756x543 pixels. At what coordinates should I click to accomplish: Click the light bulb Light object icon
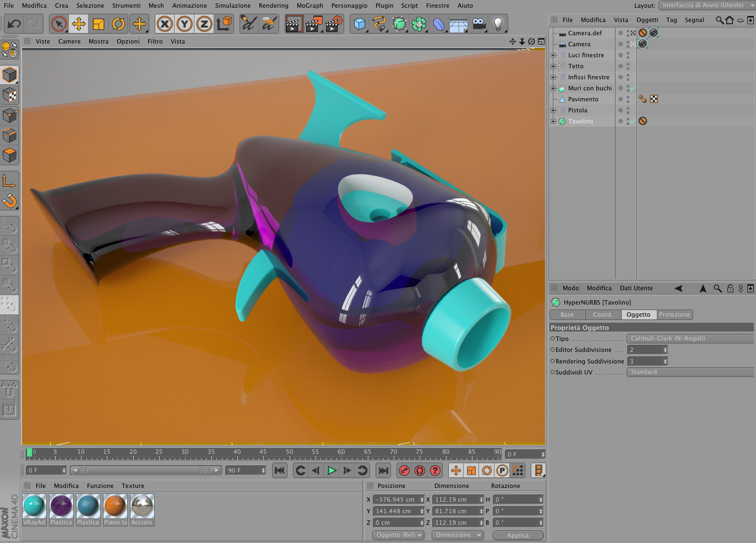tap(498, 24)
